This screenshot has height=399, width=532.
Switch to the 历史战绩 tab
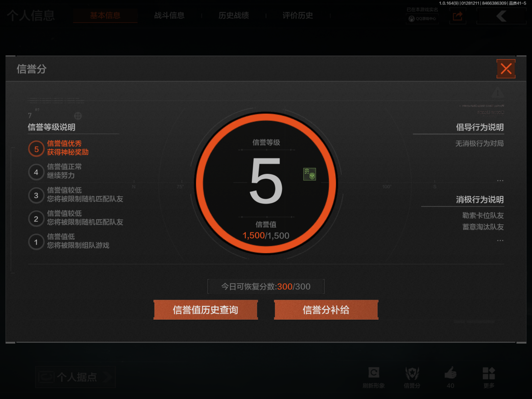coord(234,16)
